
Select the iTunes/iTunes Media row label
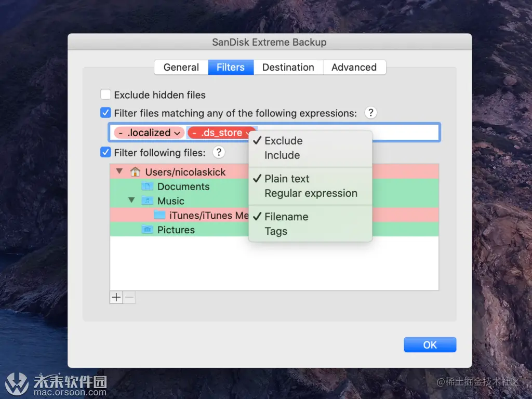click(209, 216)
